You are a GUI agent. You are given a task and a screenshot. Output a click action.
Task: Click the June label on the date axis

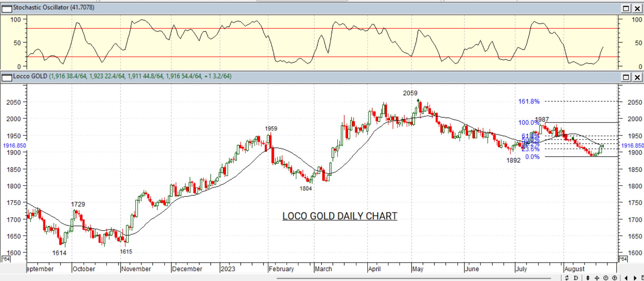tap(472, 269)
